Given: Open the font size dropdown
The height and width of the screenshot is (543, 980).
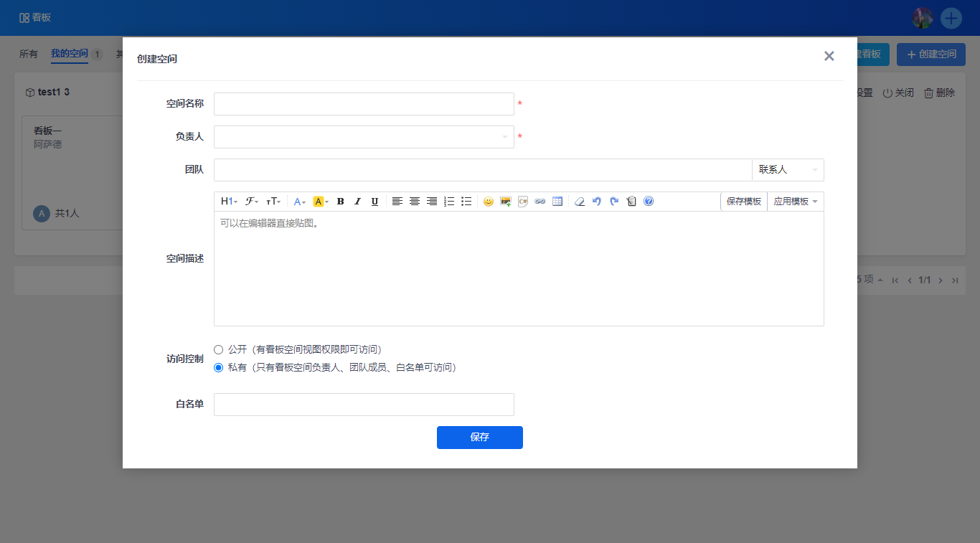Looking at the screenshot, I should click(273, 202).
